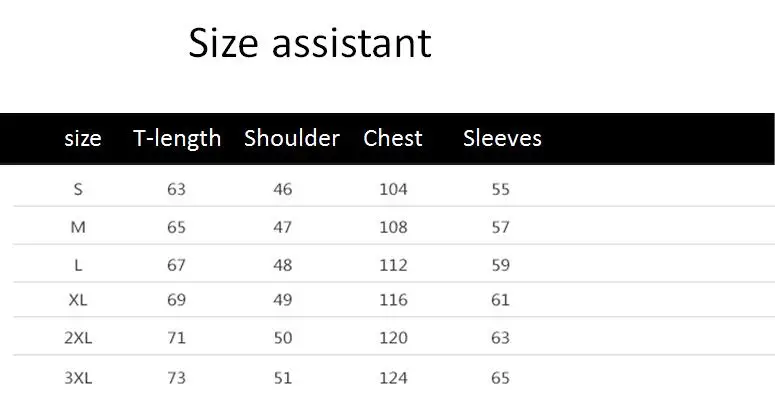Viewport: 775px width, 405px height.
Task: Select the Chest column header
Action: tap(393, 138)
